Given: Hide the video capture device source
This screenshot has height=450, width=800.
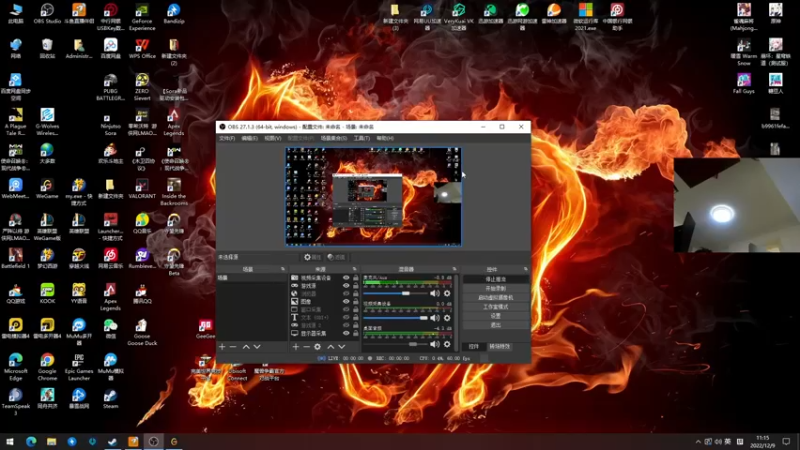Looking at the screenshot, I should coord(346,277).
